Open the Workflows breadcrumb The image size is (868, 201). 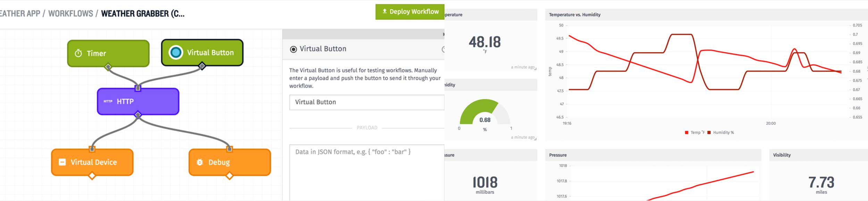[70, 14]
